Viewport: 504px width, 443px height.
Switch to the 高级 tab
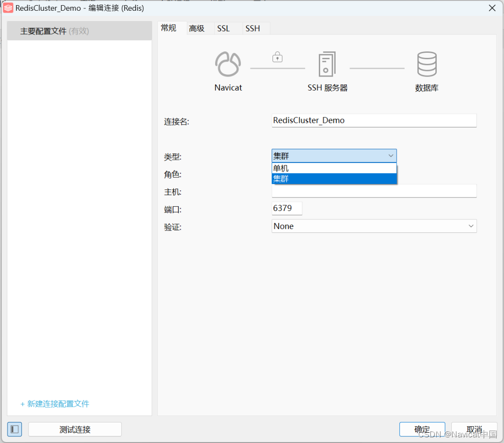point(197,28)
